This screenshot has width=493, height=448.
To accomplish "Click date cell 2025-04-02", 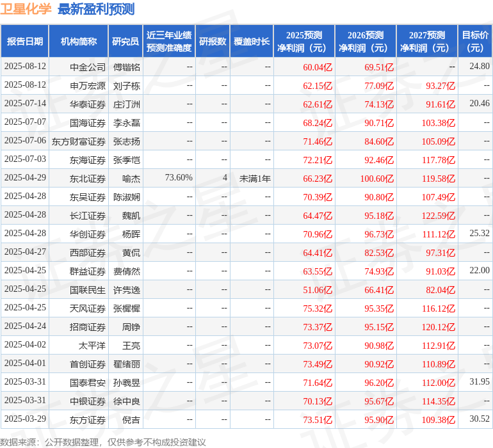I will [x=25, y=344].
